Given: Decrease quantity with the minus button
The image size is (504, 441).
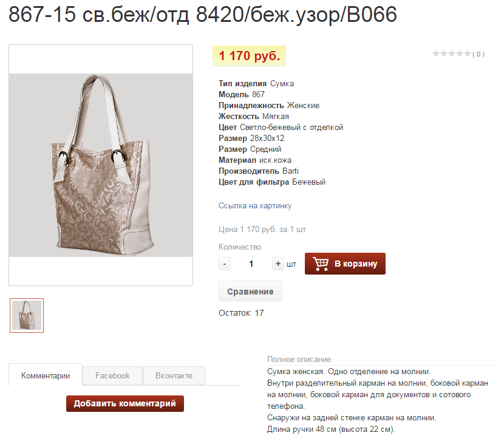Looking at the screenshot, I should point(224,264).
